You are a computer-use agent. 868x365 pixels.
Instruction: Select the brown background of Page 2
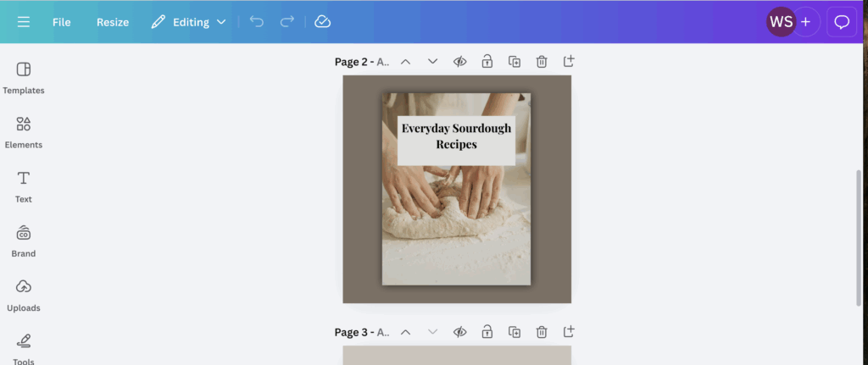click(x=361, y=189)
